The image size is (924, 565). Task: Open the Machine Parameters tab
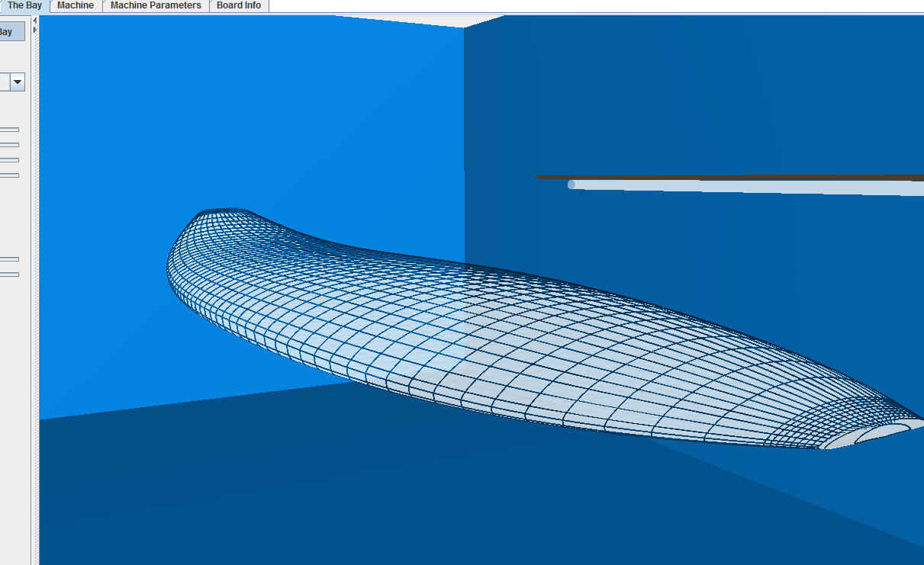click(156, 5)
